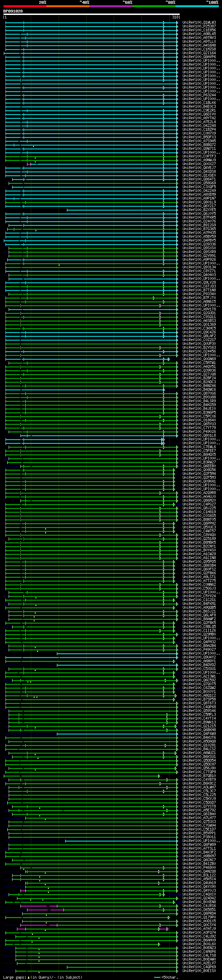222x980 pixels.
Task: Click hit label UniRef100_A4S6H8
Action: pyautogui.click(x=199, y=45)
